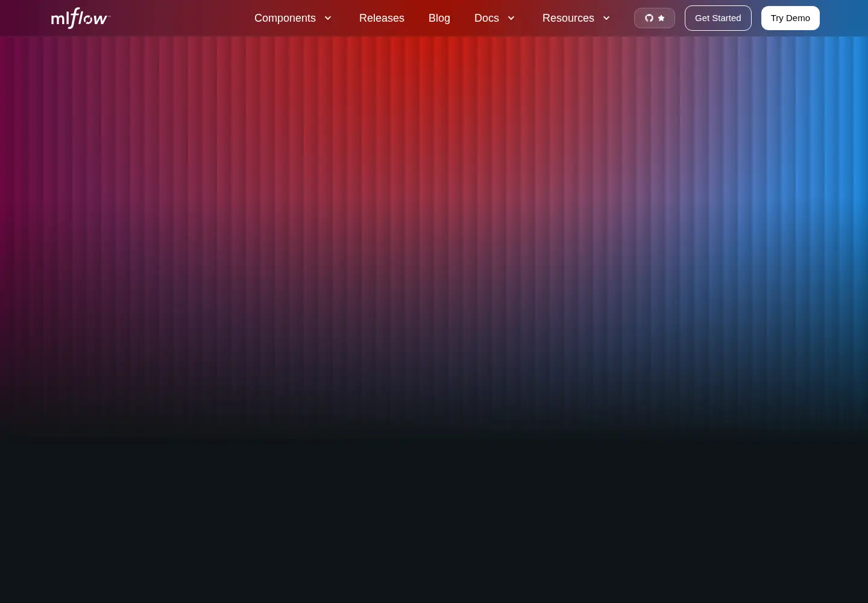Open the GitHub star button
Image resolution: width=868 pixels, height=603 pixels.
[654, 18]
